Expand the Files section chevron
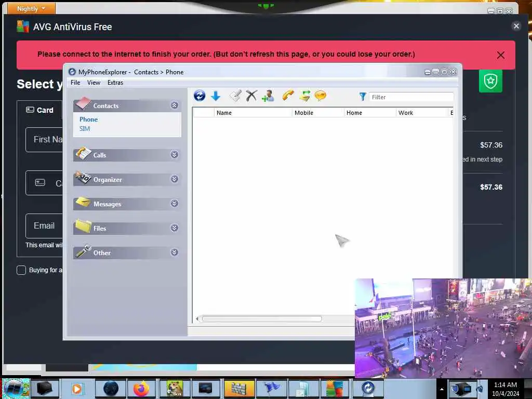This screenshot has width=532, height=399. click(x=175, y=228)
